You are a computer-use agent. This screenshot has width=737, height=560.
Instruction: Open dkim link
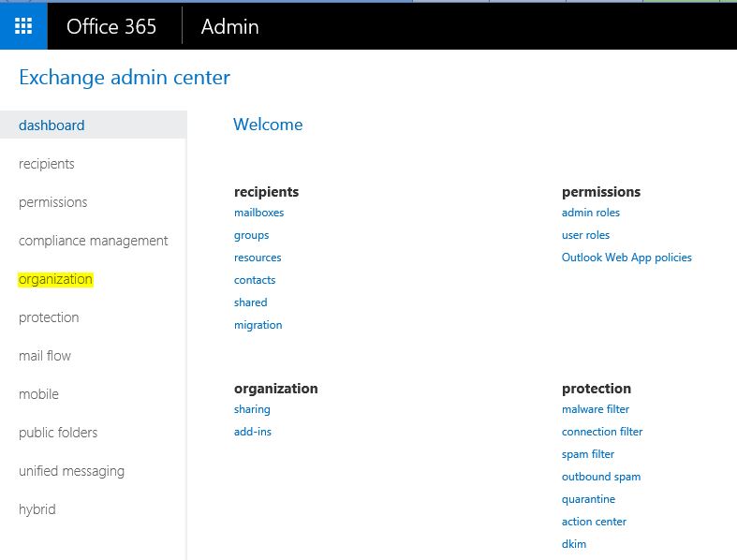[574, 544]
